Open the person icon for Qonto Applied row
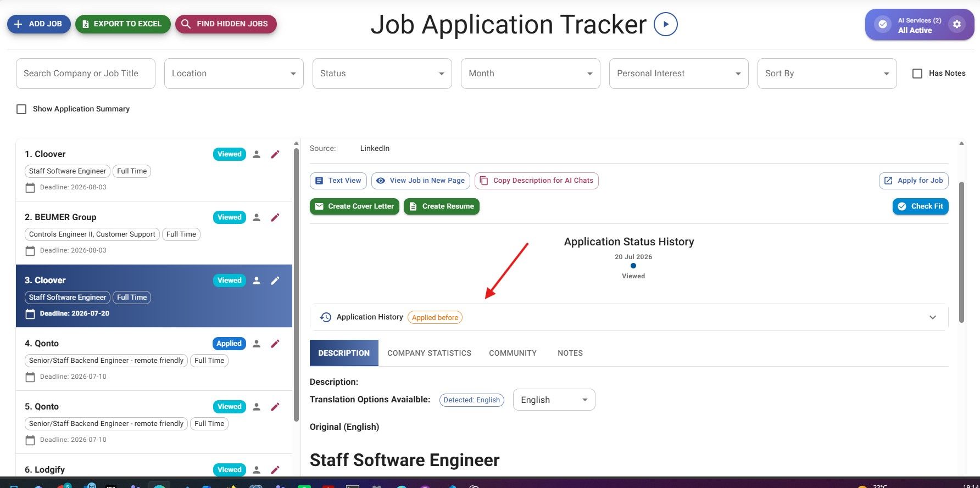 pyautogui.click(x=257, y=344)
